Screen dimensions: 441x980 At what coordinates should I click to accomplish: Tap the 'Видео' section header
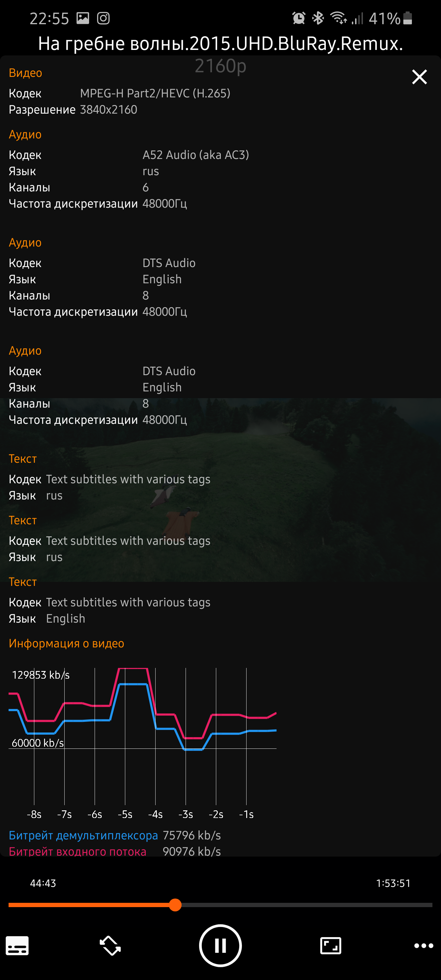25,73
